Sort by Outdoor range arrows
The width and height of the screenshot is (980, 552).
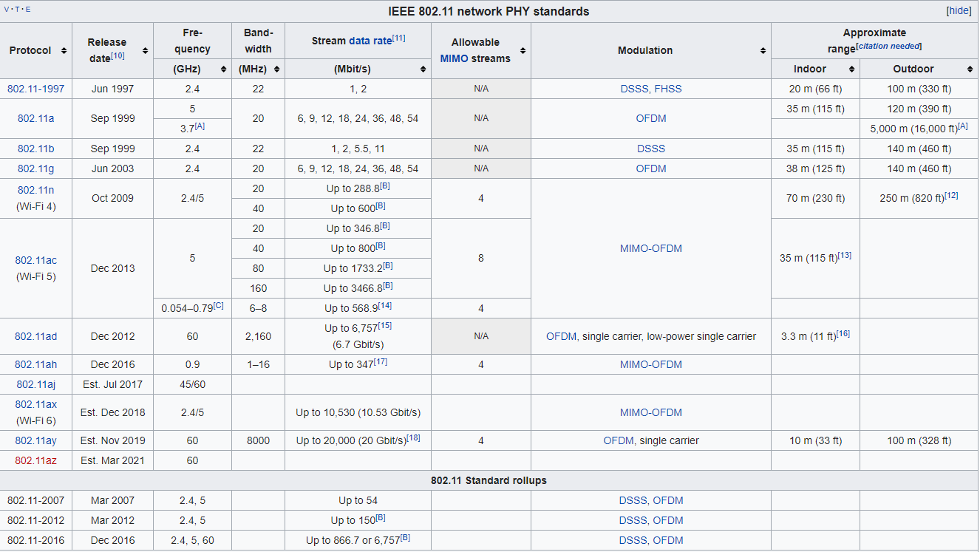pyautogui.click(x=970, y=69)
